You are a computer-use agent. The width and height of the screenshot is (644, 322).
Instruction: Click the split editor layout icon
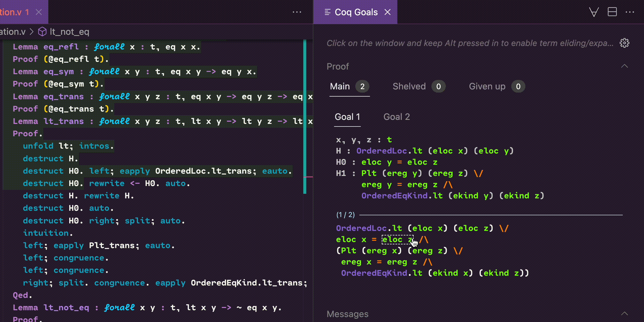[612, 12]
